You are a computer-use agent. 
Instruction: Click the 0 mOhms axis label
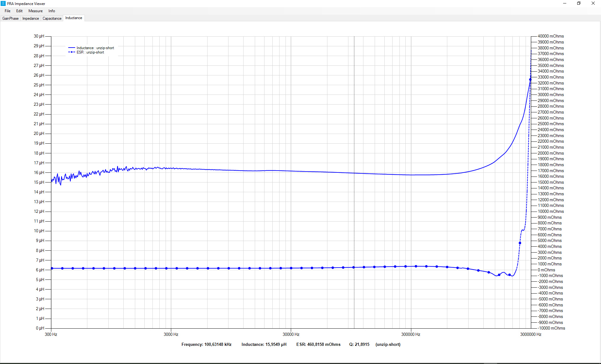pos(547,270)
